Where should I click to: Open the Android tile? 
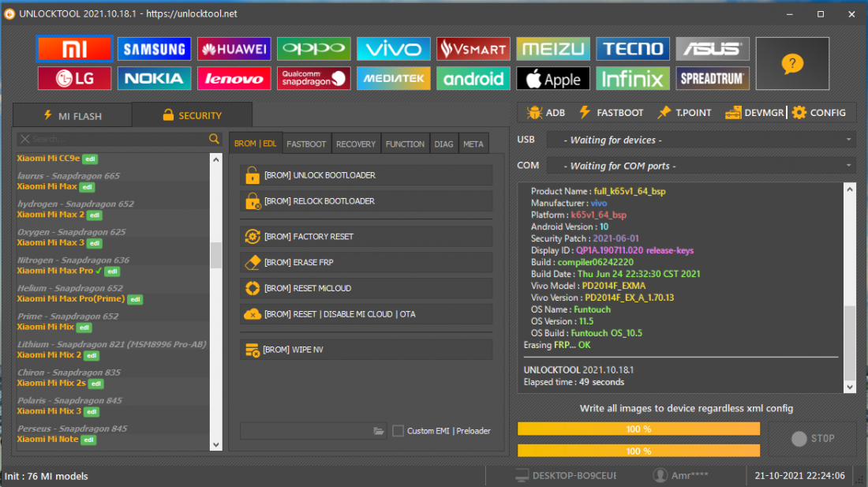coord(473,79)
